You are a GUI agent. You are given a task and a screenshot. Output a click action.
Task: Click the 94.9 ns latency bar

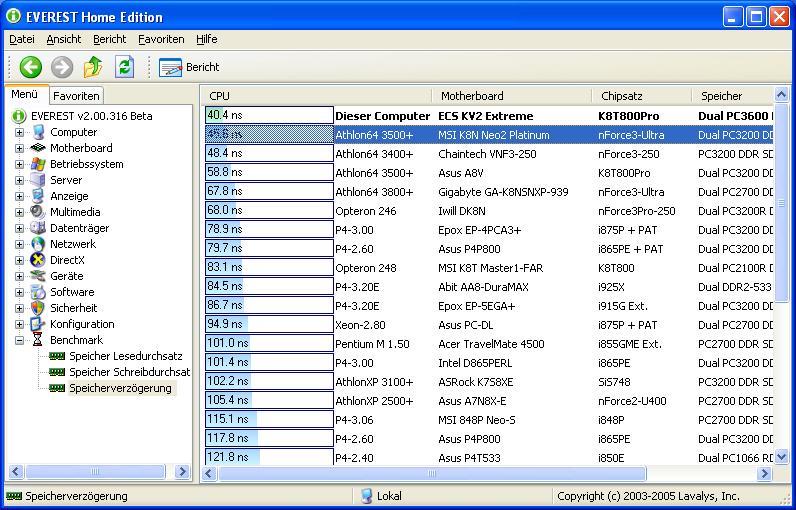tap(269, 324)
